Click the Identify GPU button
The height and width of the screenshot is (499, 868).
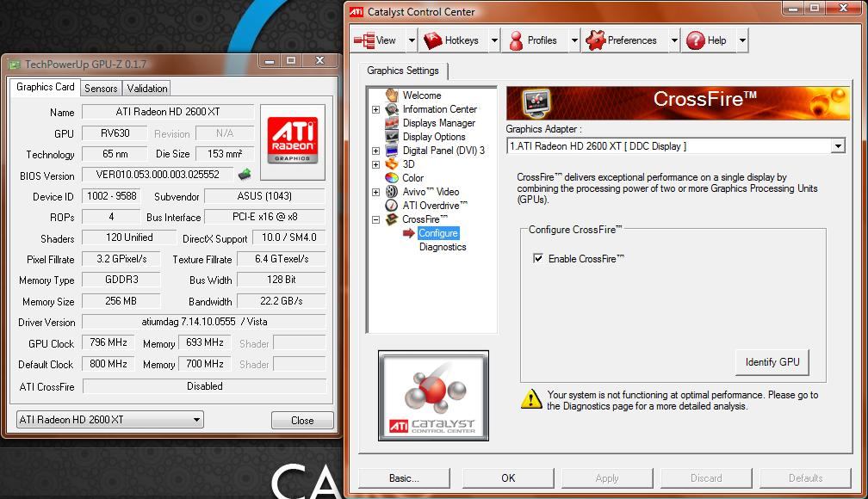click(772, 362)
